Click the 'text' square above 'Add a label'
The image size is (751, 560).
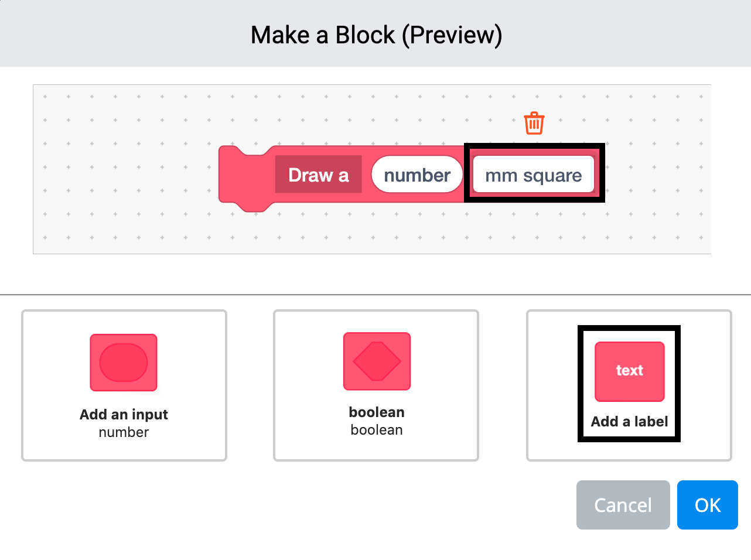pos(629,371)
